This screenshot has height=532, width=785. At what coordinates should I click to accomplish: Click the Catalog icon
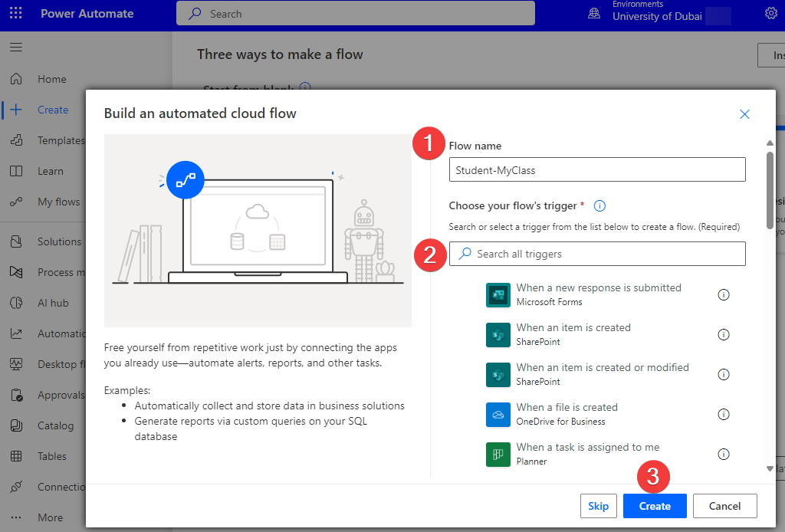tap(16, 425)
